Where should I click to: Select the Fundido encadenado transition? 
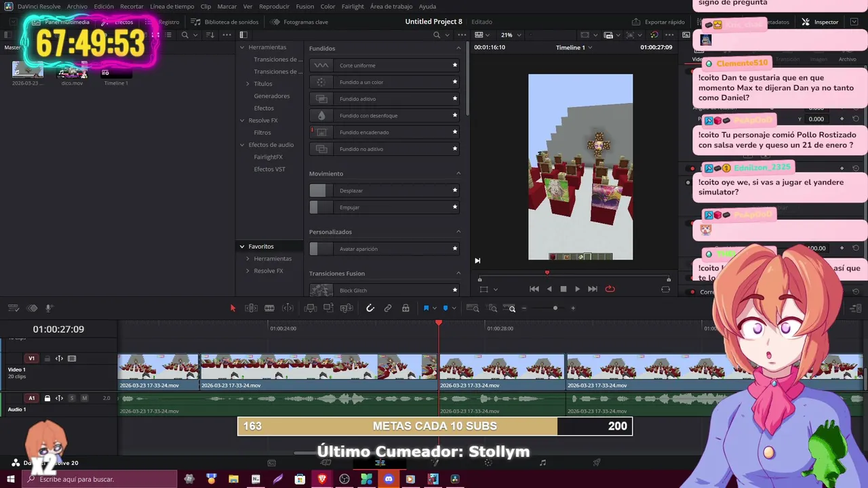pos(384,132)
